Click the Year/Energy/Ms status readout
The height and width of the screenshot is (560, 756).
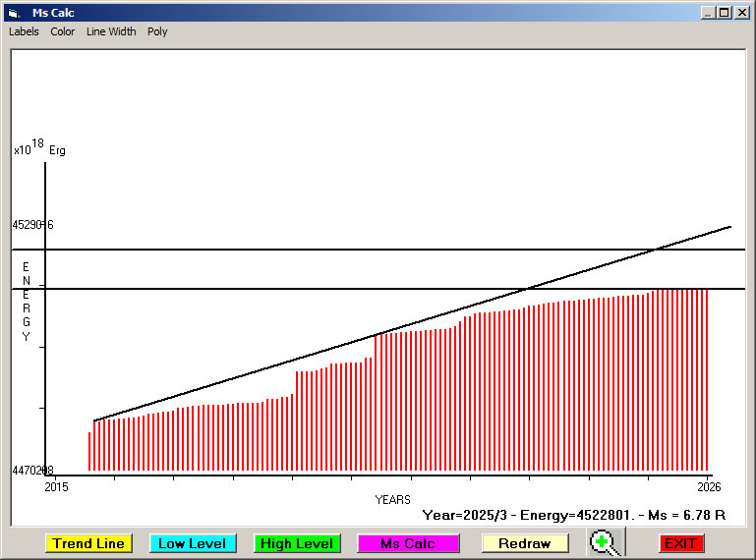point(573,514)
